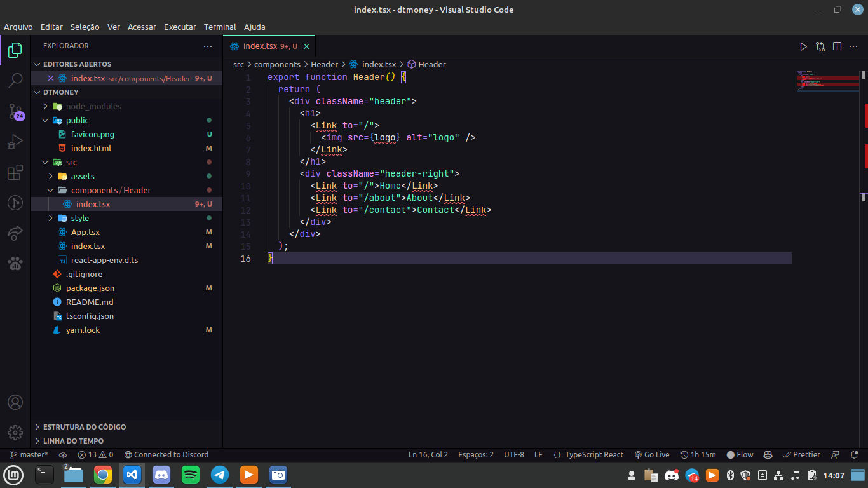Open package.json in the explorer

point(90,288)
